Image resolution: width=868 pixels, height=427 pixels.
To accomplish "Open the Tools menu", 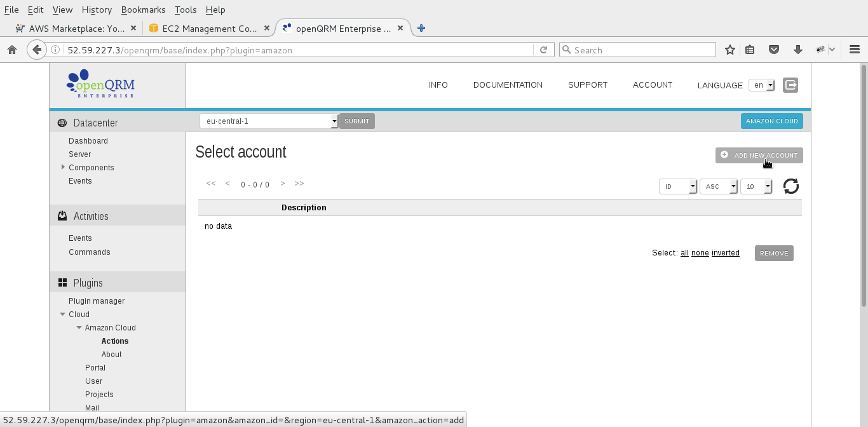I will 186,10.
